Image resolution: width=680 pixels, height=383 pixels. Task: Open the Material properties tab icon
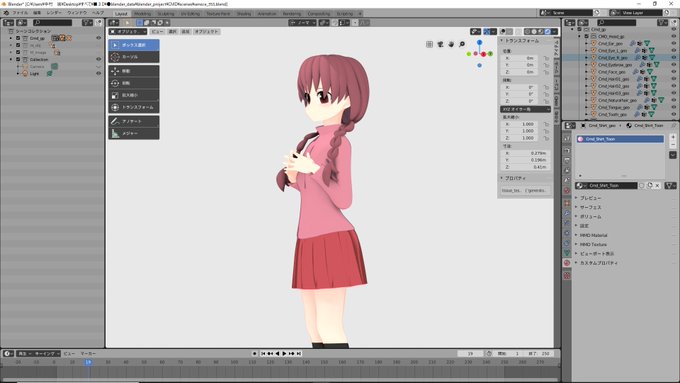tap(567, 263)
